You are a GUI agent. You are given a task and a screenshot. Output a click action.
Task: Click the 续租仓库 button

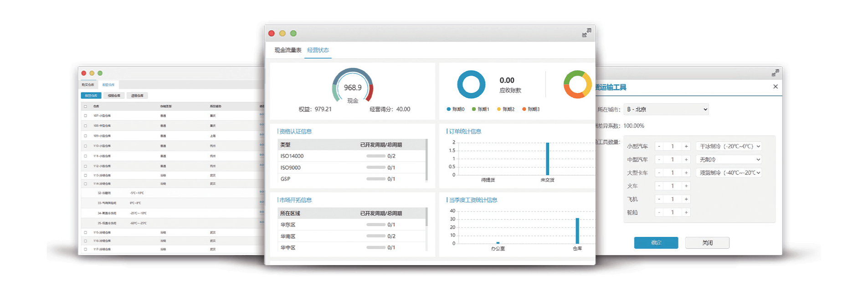[114, 96]
